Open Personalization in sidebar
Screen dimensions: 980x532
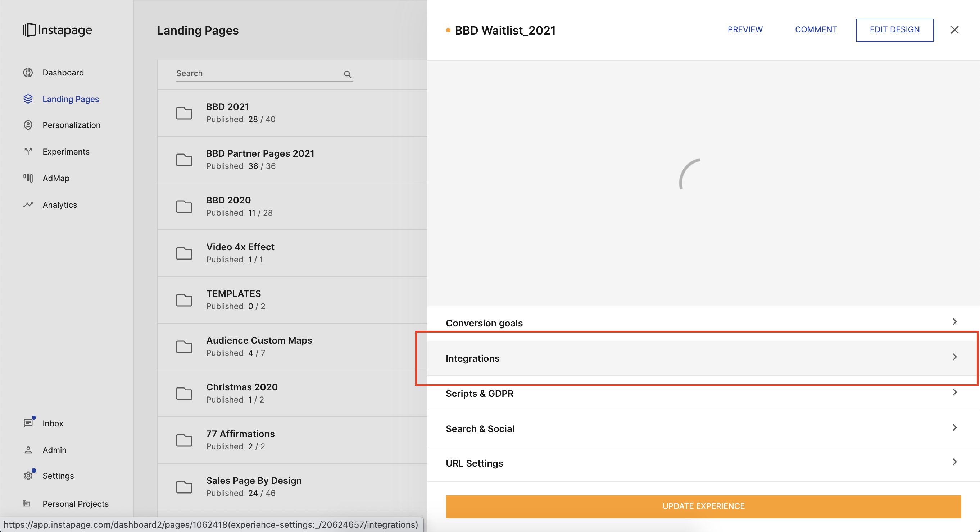(72, 125)
